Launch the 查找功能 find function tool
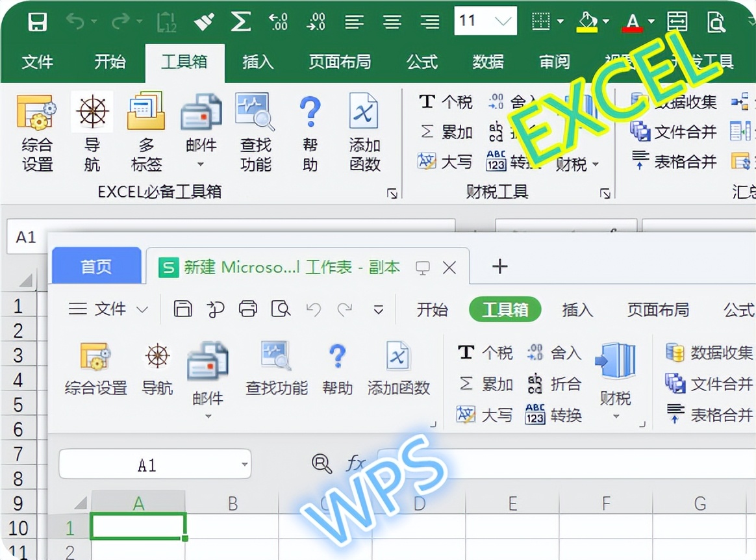 click(256, 130)
